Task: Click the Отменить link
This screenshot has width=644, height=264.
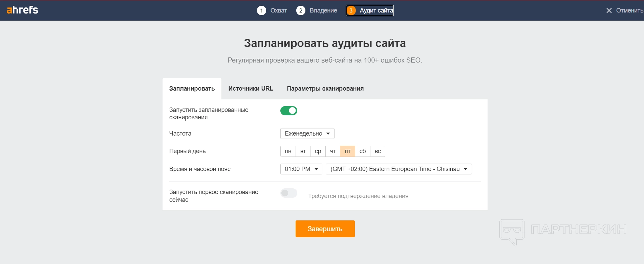Action: (629, 10)
